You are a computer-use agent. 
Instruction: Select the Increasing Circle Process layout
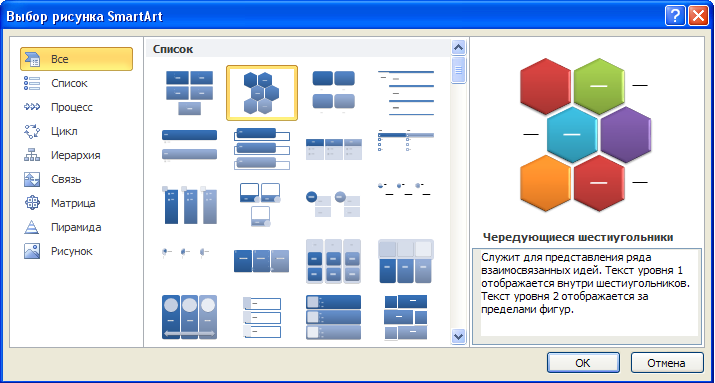[405, 189]
